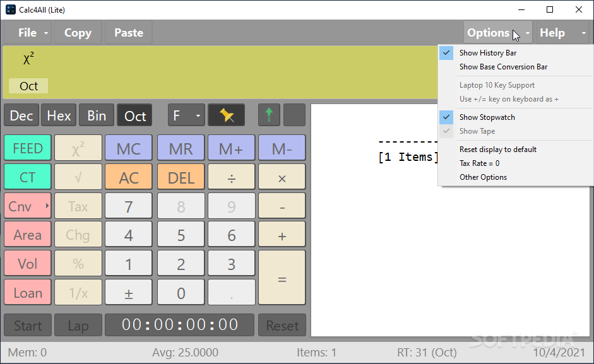Switch to Hex number base
This screenshot has height=364, width=594.
[x=59, y=115]
